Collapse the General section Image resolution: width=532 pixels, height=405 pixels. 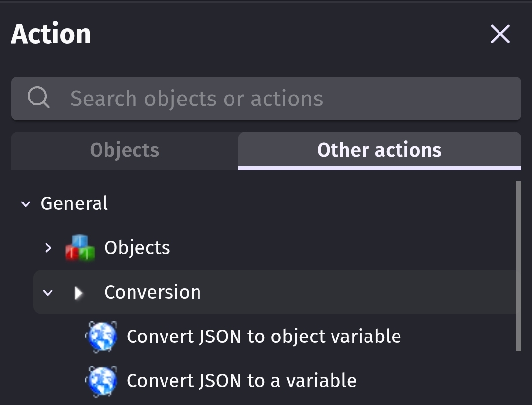coord(26,204)
